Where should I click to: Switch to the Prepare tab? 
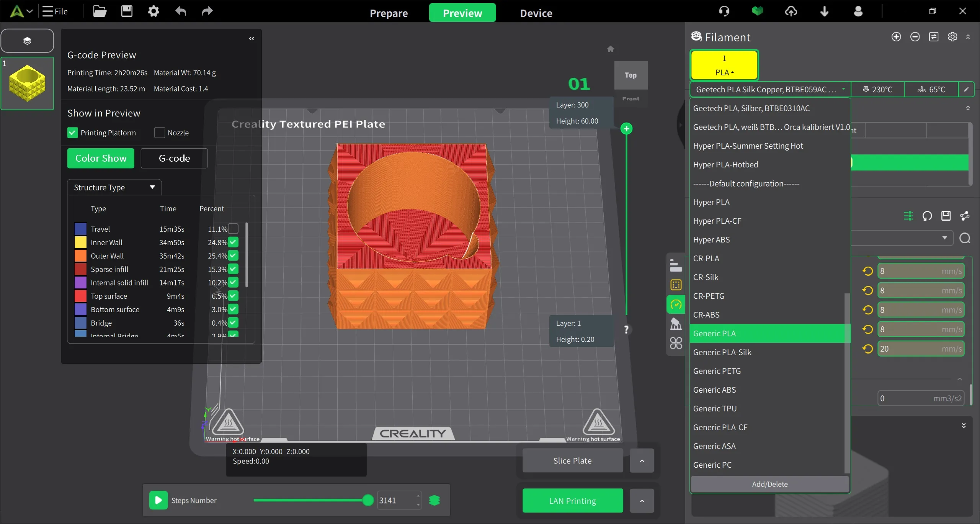click(389, 13)
